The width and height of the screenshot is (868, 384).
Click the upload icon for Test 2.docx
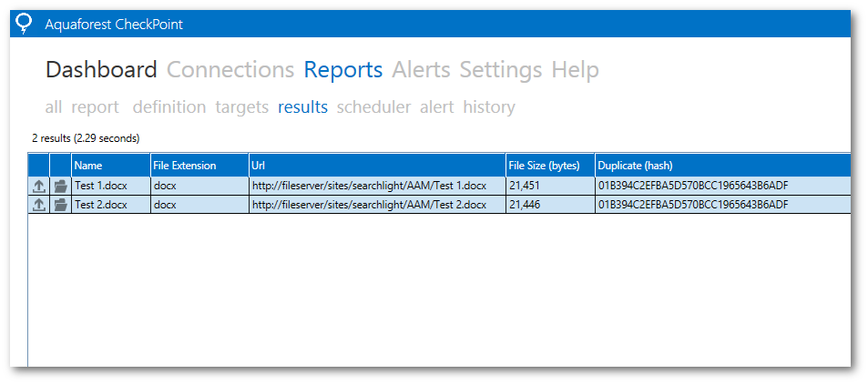pyautogui.click(x=39, y=205)
